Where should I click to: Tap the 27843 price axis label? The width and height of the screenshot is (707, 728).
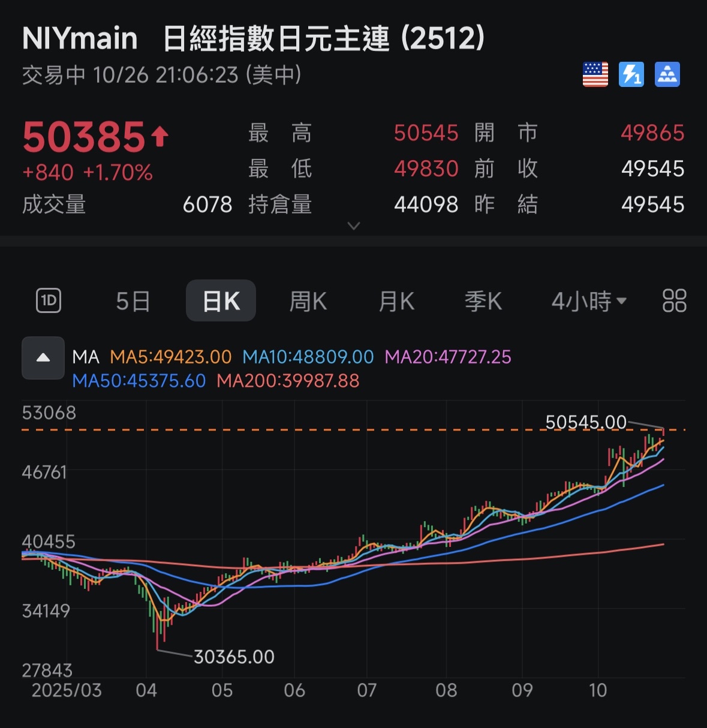(x=47, y=670)
